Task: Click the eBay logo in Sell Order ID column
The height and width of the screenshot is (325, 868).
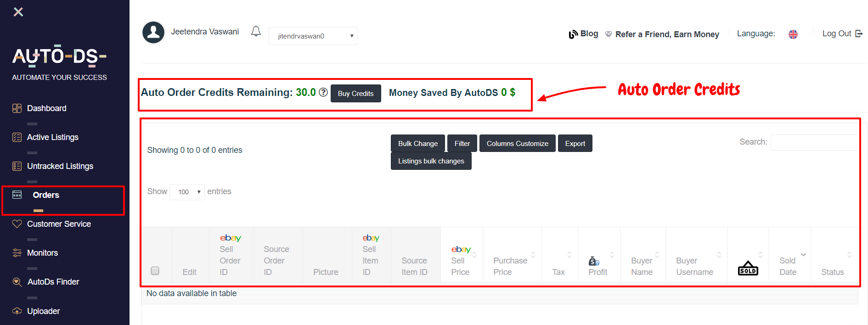Action: (x=231, y=238)
